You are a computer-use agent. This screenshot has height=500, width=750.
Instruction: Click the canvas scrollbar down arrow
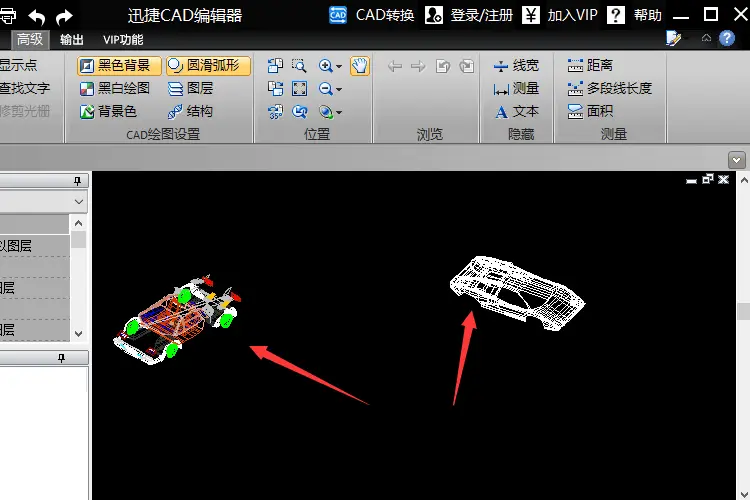(744, 494)
